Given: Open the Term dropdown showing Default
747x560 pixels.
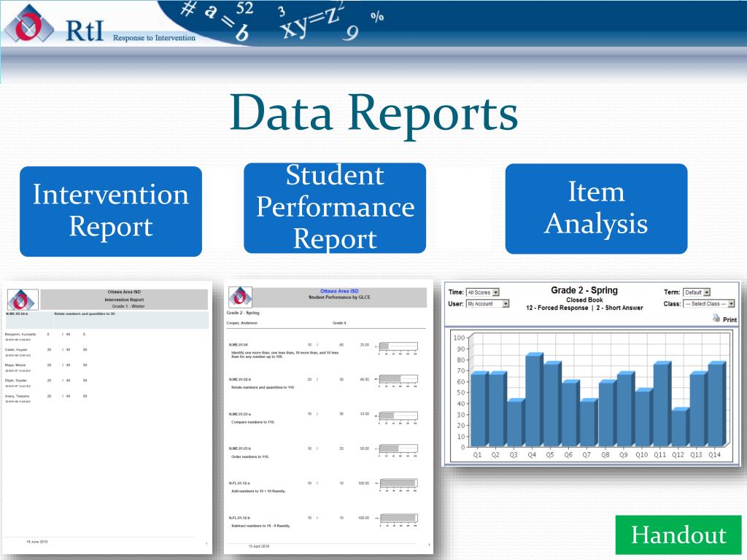Looking at the screenshot, I should click(697, 292).
